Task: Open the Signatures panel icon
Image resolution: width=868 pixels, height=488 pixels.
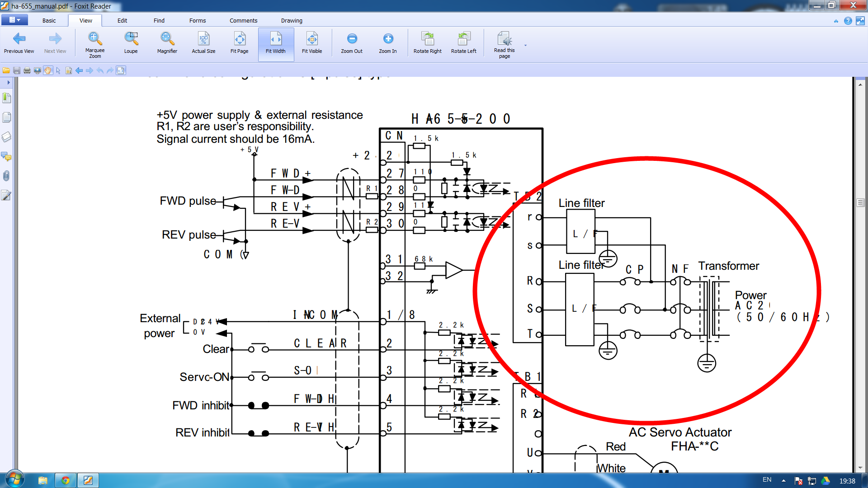Action: point(6,195)
